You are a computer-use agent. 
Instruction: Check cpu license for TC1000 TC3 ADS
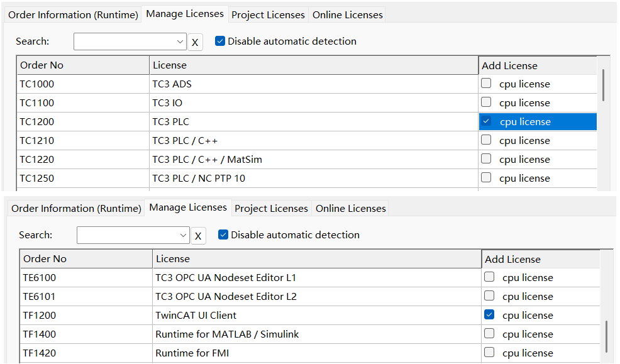tap(486, 84)
